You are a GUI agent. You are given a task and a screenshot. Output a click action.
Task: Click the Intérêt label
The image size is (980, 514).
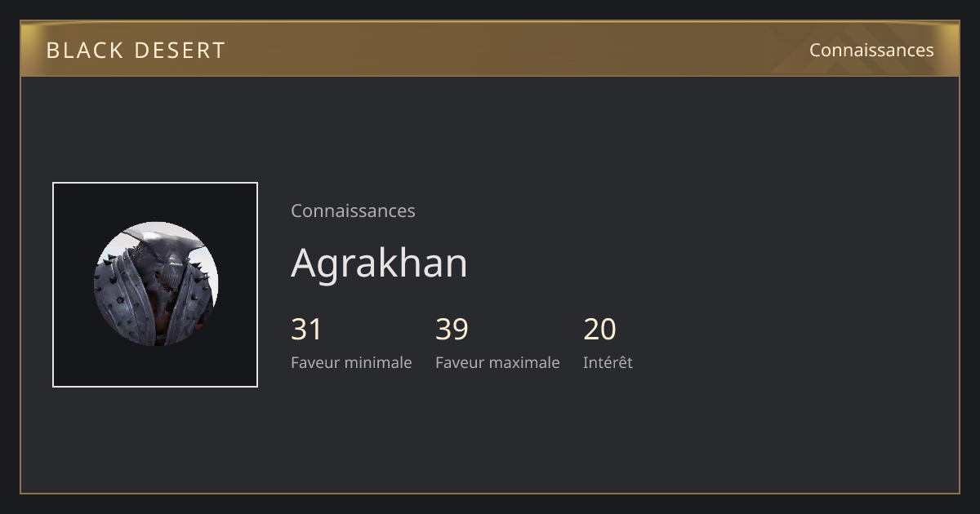[608, 362]
